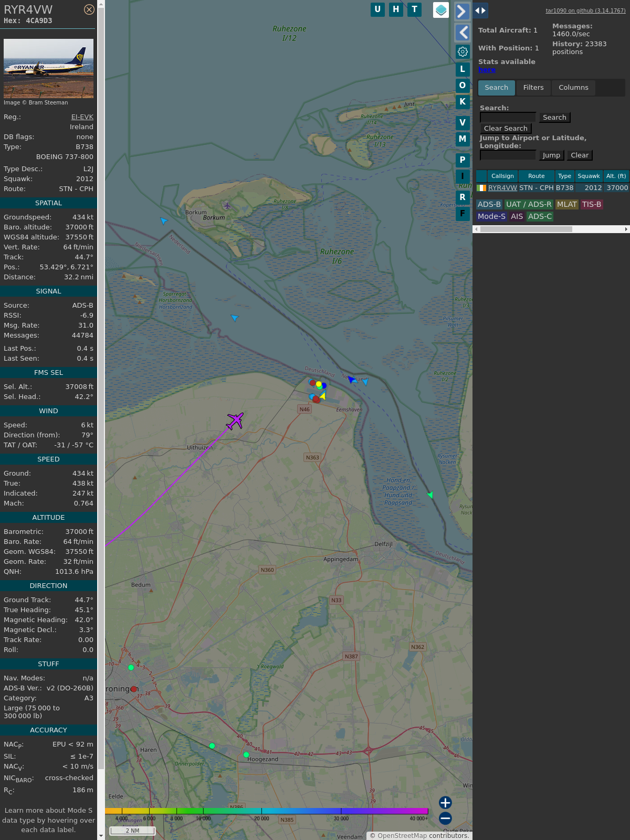Toggle the ADS-B source filter

489,204
